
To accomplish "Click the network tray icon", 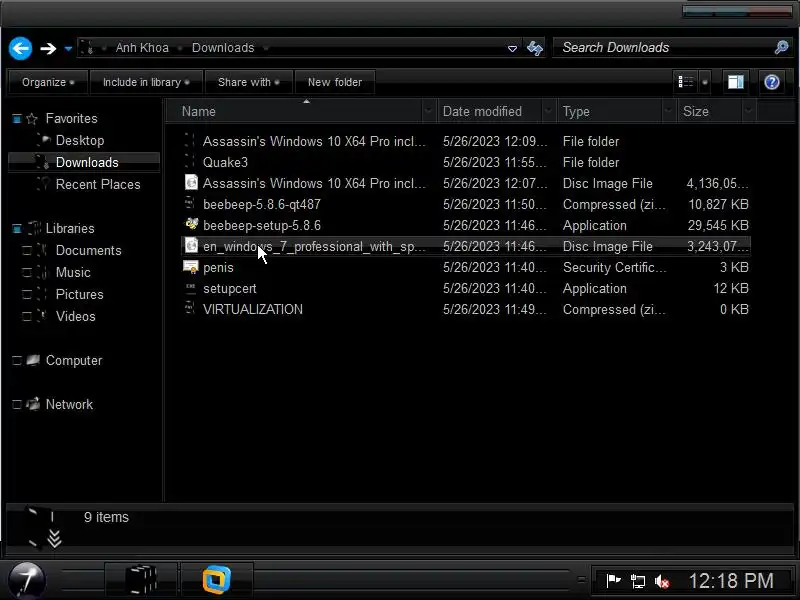I will pos(637,581).
